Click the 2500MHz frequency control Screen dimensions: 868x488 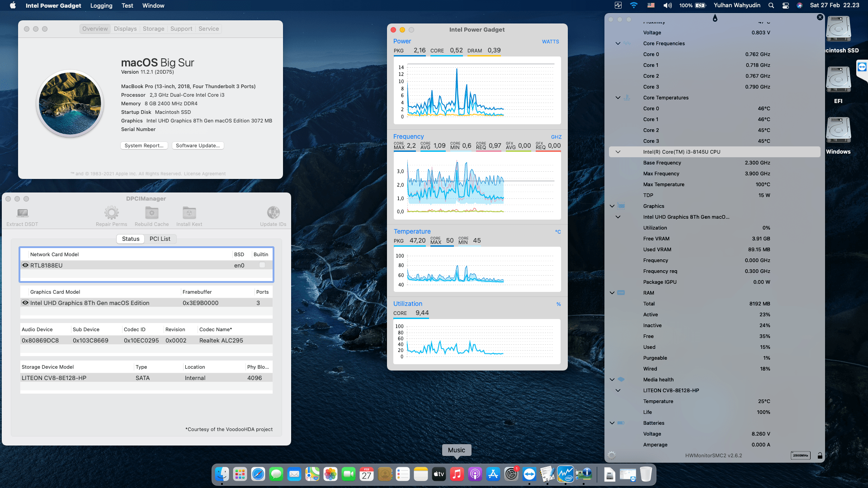(x=800, y=455)
